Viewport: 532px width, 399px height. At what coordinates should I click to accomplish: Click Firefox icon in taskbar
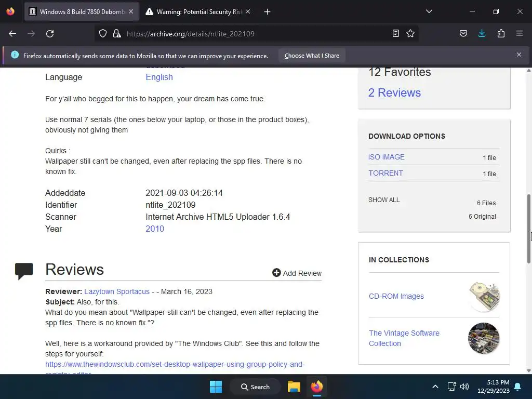pos(317,387)
